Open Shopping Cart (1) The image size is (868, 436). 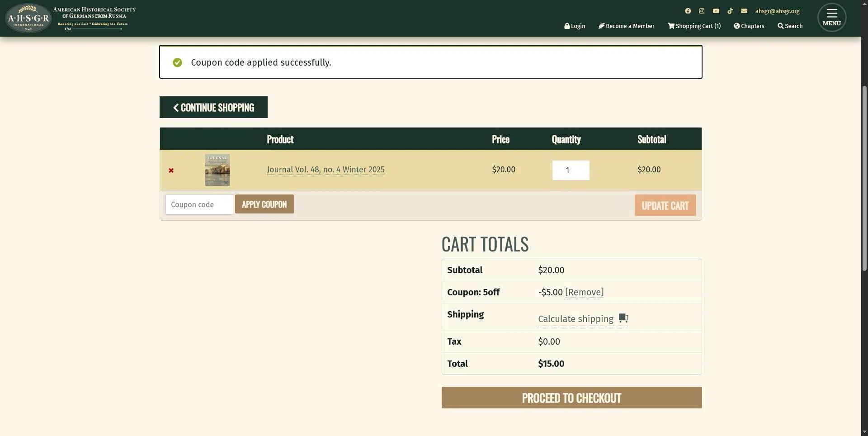(694, 26)
